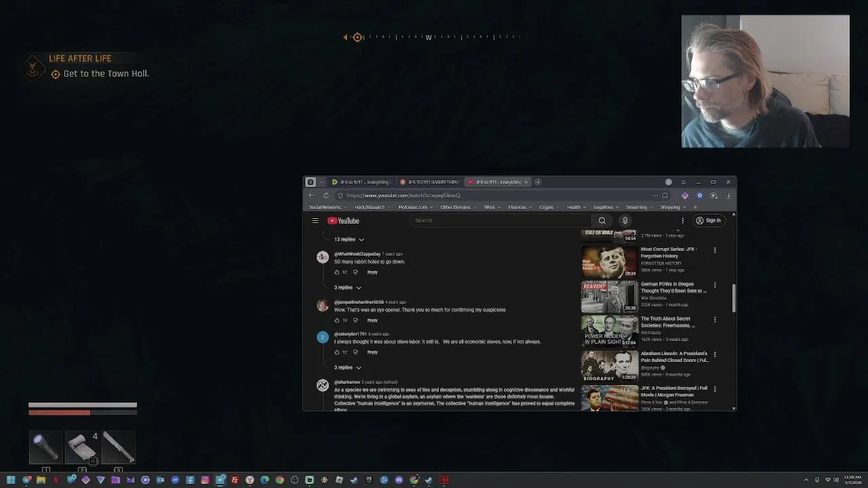Open 'Most Corrupt Series: JFK' video title
The image size is (868, 488).
point(669,252)
